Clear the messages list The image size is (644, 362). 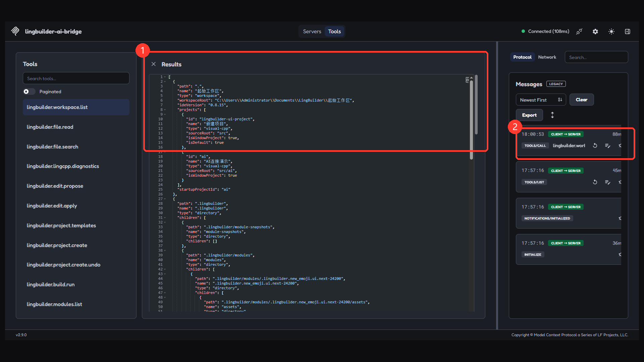[x=582, y=100]
